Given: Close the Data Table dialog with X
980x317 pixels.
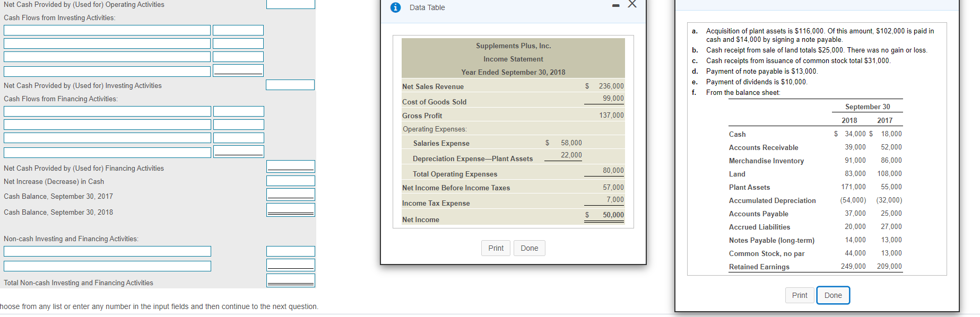Looking at the screenshot, I should (x=632, y=4).
